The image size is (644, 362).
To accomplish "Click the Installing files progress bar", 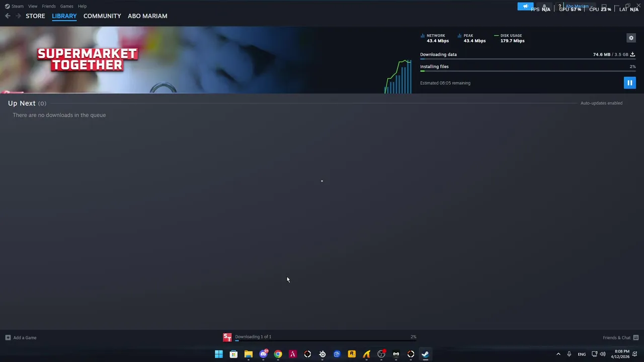I will [x=528, y=71].
